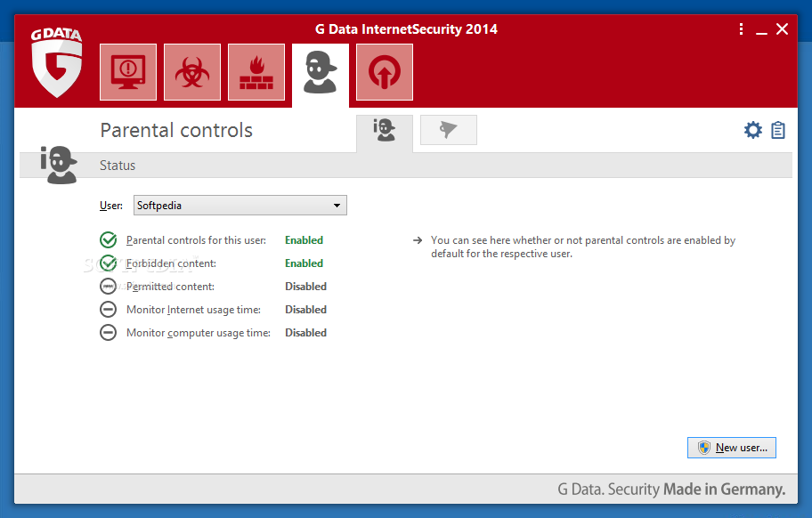Image resolution: width=812 pixels, height=518 pixels.
Task: Click green check next to Parental controls for this user
Action: point(109,240)
